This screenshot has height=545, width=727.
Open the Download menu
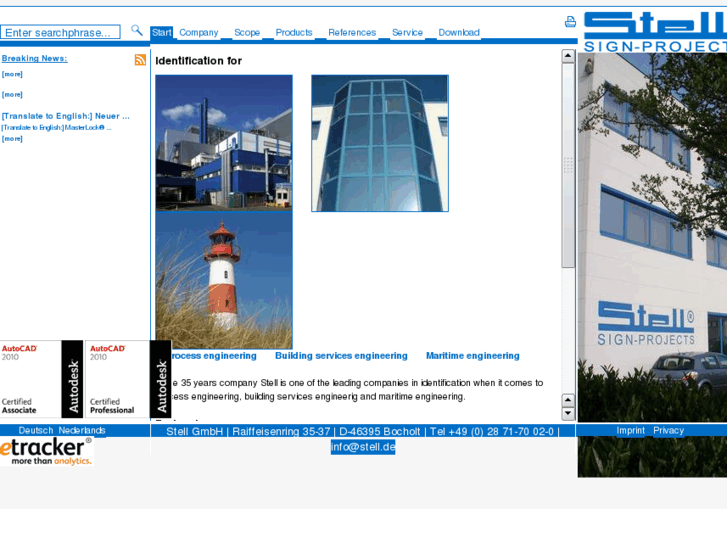(459, 32)
